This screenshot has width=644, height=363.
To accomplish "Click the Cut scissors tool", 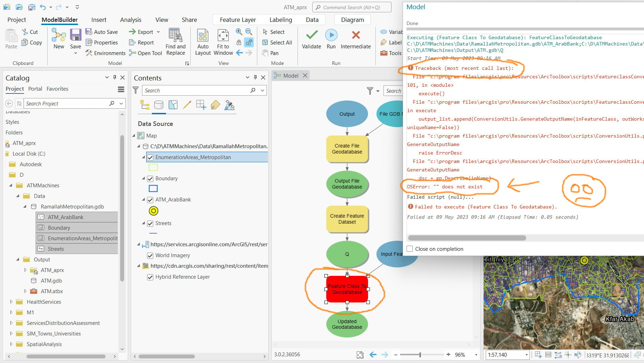I will (30, 32).
